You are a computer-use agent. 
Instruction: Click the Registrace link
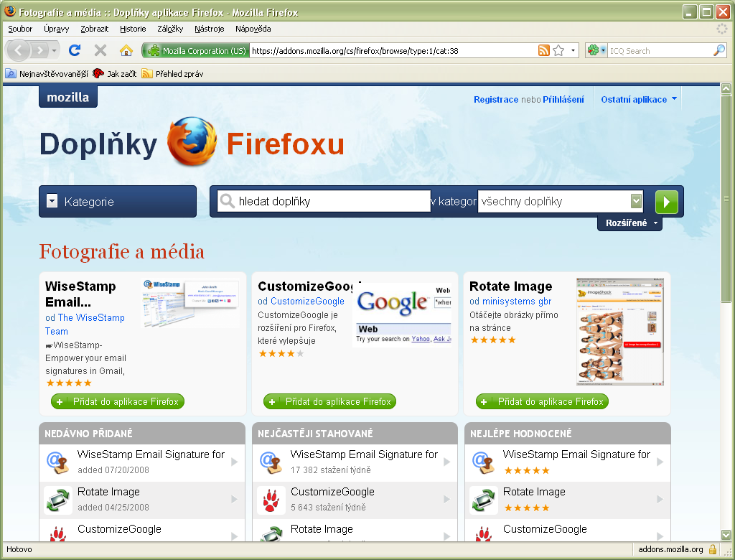click(x=496, y=99)
